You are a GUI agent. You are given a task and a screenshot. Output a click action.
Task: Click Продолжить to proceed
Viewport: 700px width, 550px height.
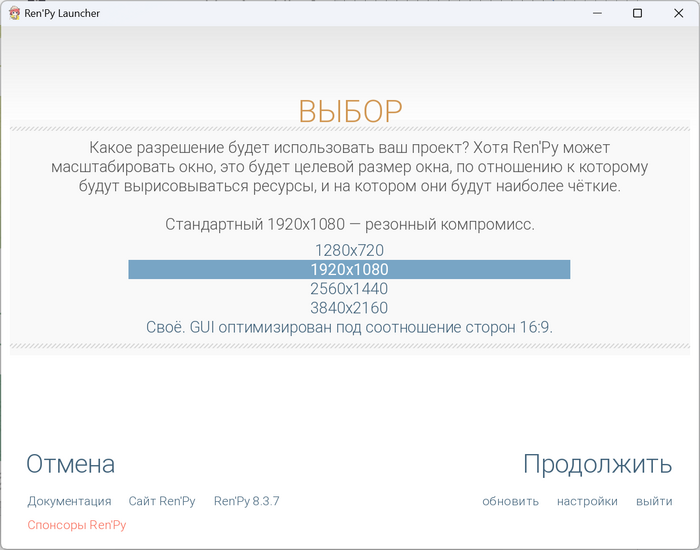pyautogui.click(x=597, y=464)
